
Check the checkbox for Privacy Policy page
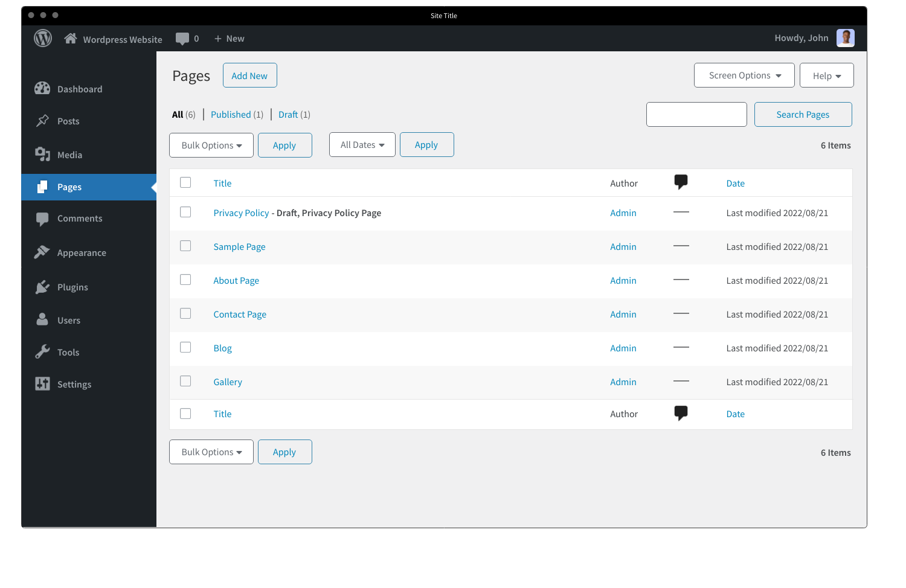(x=185, y=212)
